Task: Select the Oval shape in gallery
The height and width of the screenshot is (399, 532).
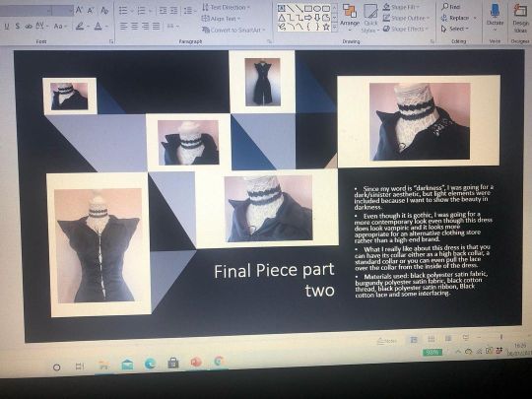Action: click(317, 8)
